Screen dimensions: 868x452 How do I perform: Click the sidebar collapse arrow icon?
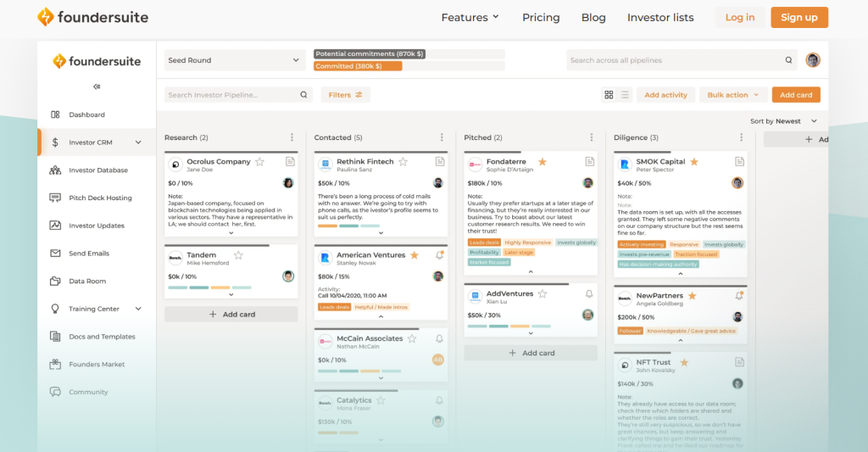(97, 86)
